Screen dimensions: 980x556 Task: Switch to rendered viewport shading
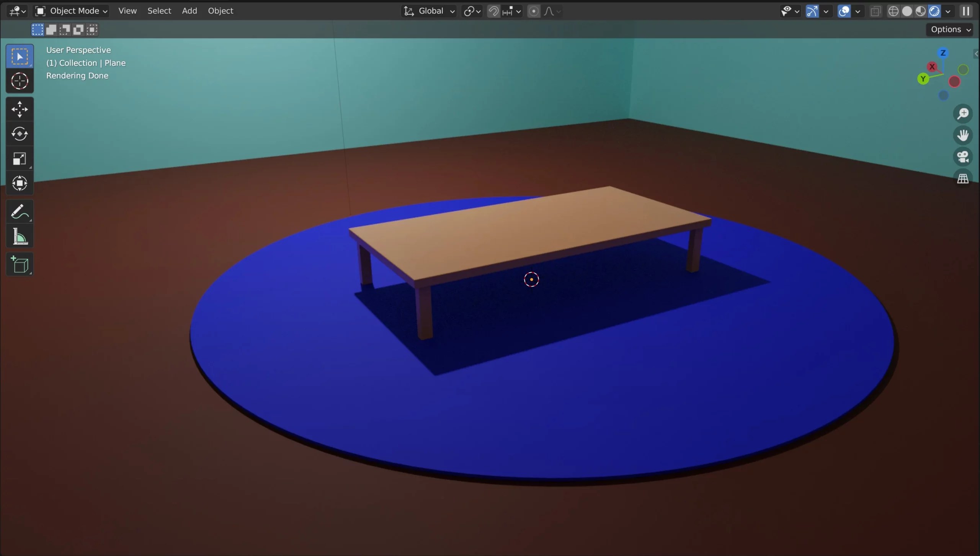[x=934, y=11]
